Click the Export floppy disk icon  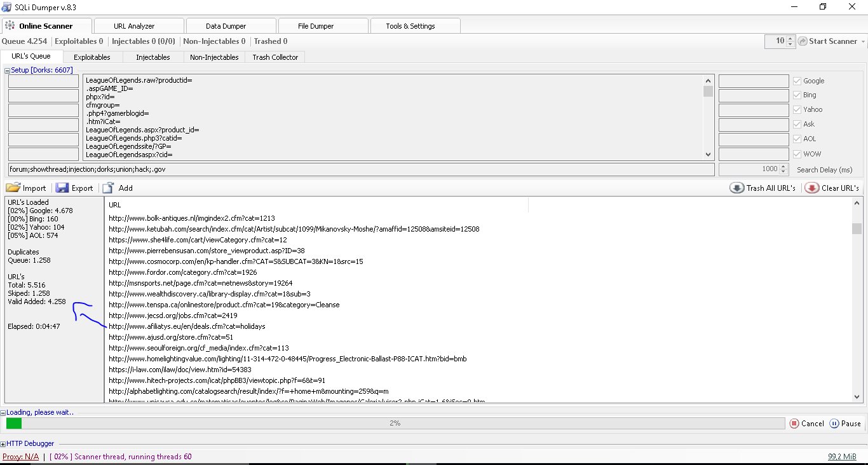(x=62, y=188)
